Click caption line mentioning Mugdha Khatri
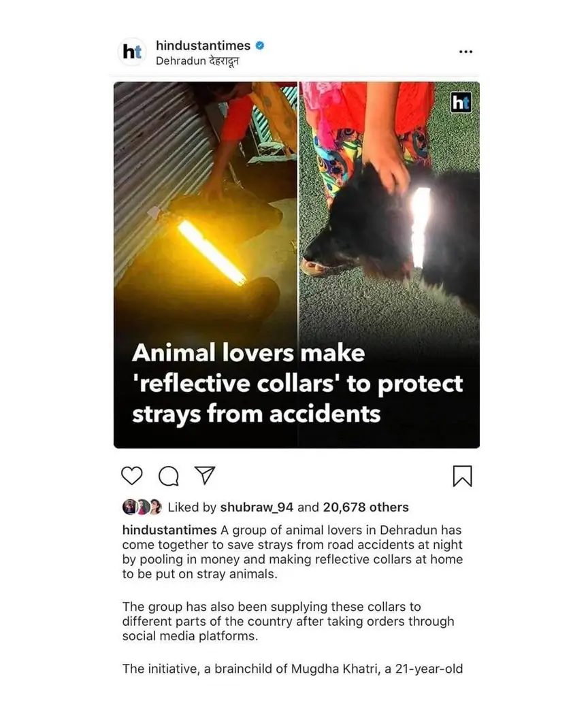Screen dimensions: 588x702 point(293,669)
